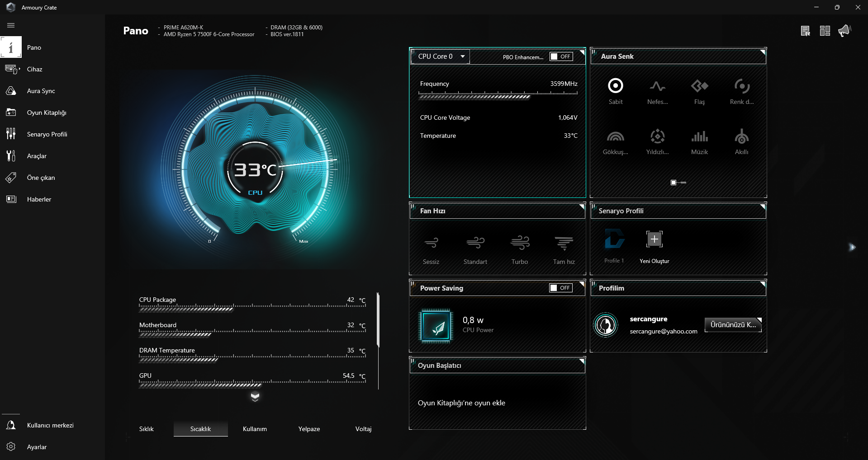
Task: Click the Motherboard temperature bar
Action: coord(252,333)
